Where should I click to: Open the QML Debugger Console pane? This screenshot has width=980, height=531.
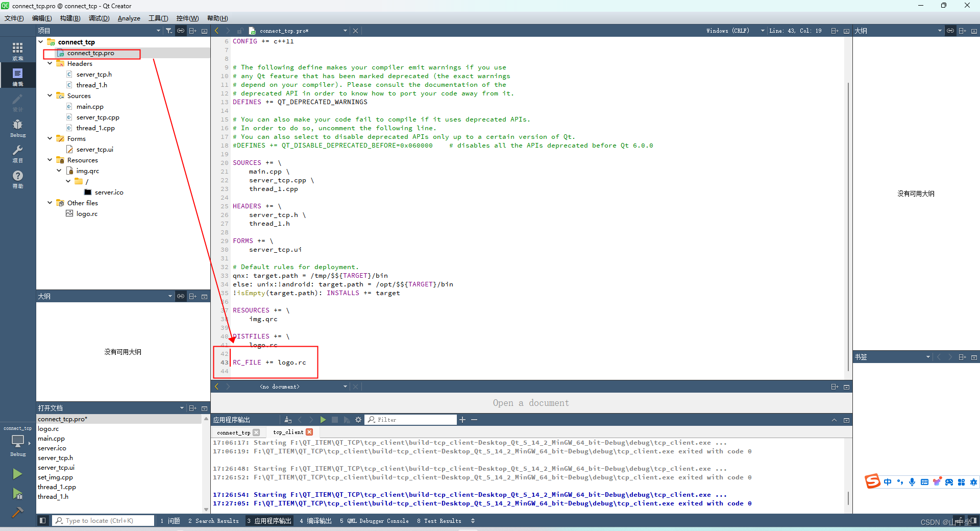(x=374, y=521)
